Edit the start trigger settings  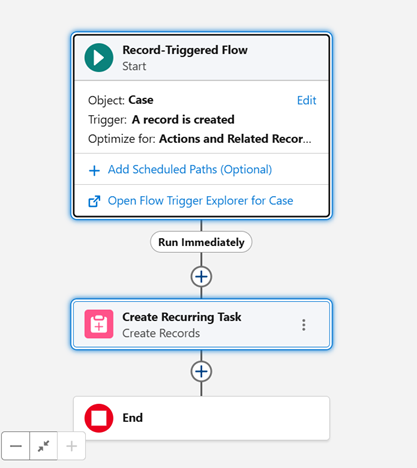pos(306,100)
